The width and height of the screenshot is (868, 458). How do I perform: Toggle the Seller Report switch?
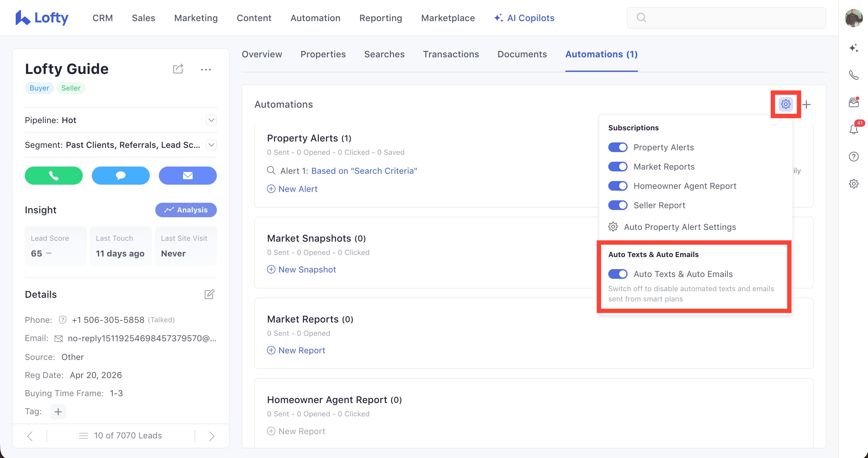[x=618, y=205]
